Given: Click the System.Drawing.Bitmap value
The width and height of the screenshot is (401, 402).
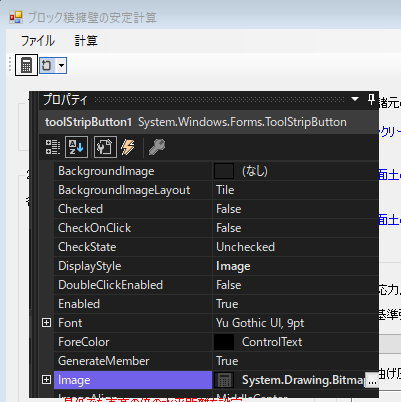Looking at the screenshot, I should (x=303, y=380).
